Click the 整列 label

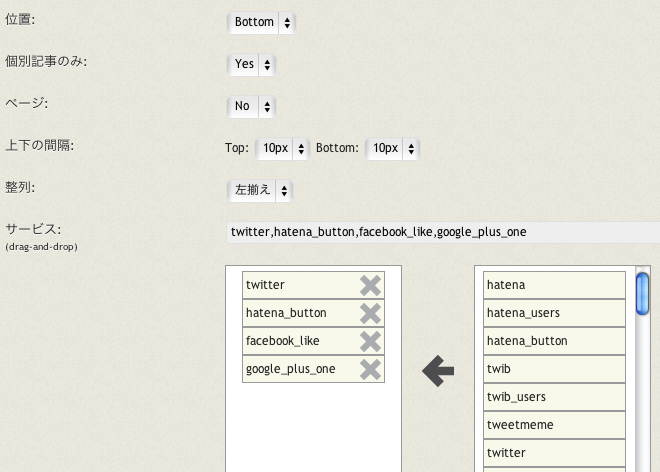[x=20, y=188]
